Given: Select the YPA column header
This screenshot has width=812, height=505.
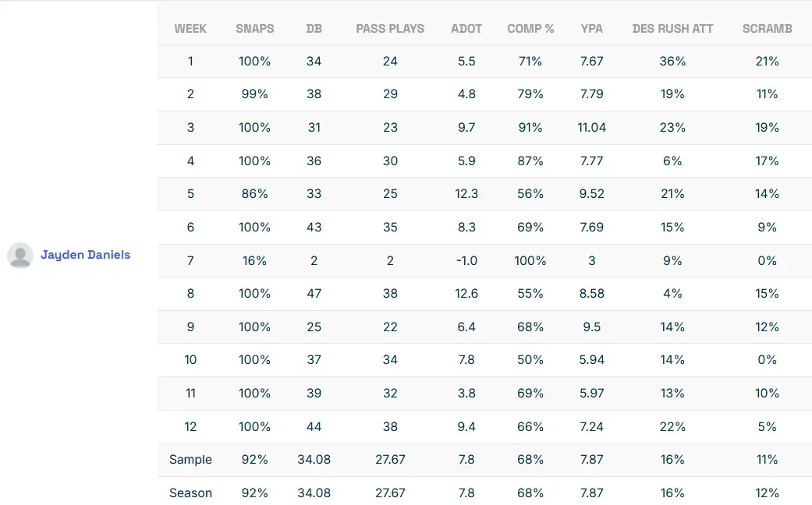Looking at the screenshot, I should [x=592, y=29].
